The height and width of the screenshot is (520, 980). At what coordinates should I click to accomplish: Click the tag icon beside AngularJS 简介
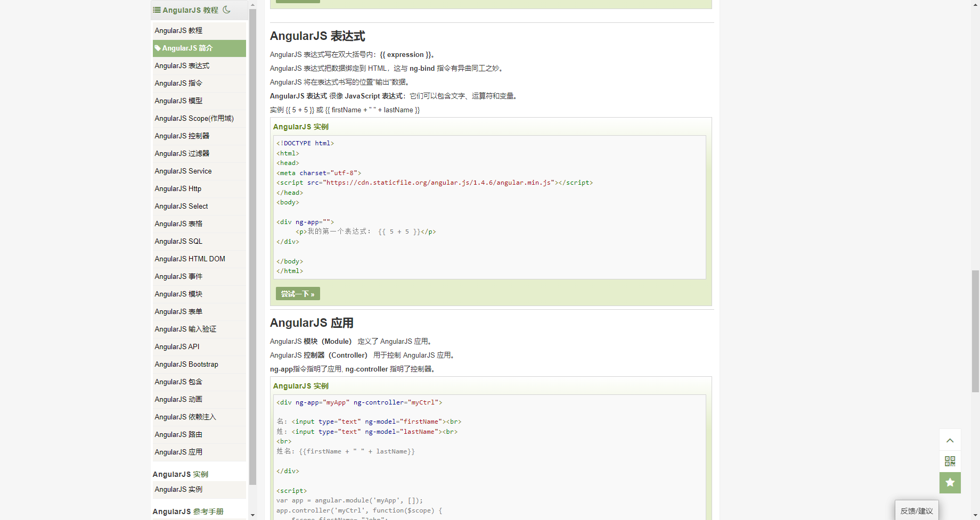click(158, 48)
